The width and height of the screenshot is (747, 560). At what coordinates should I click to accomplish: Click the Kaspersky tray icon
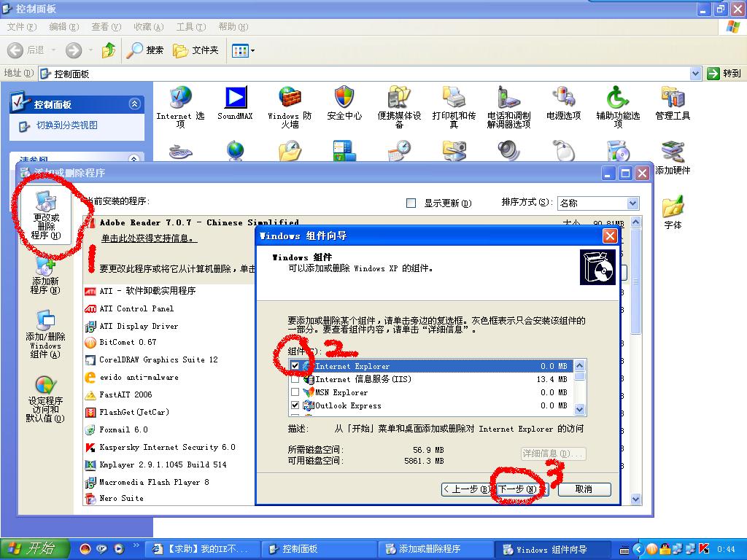pyautogui.click(x=704, y=549)
